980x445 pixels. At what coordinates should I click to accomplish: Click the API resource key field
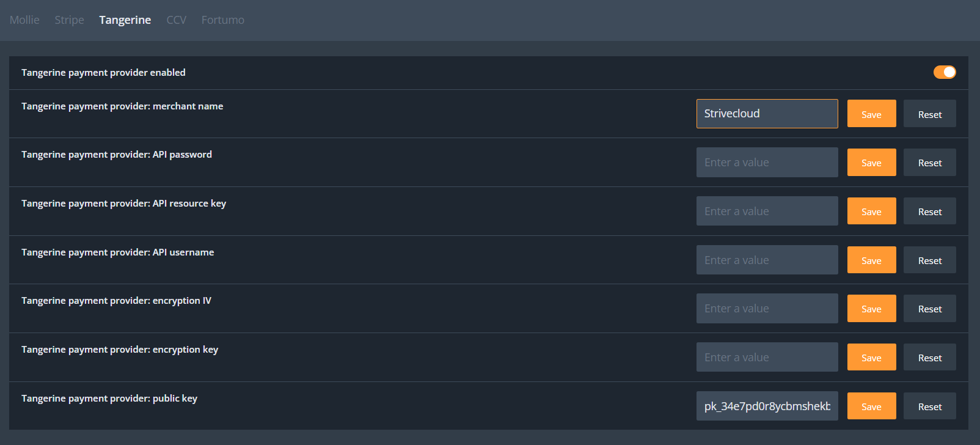(x=767, y=211)
